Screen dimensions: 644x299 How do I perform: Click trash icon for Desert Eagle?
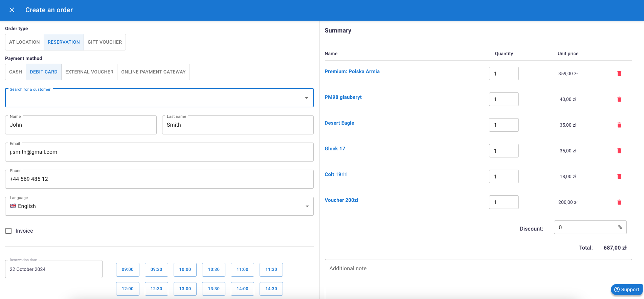click(x=619, y=125)
